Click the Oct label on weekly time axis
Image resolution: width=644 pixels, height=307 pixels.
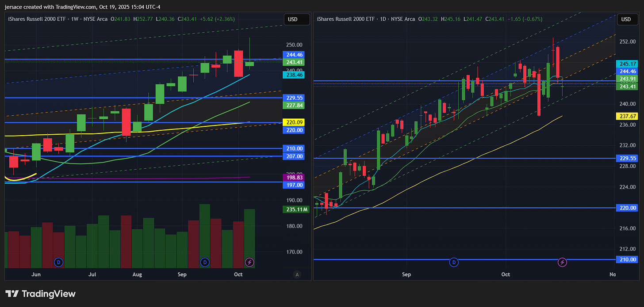pyautogui.click(x=238, y=274)
